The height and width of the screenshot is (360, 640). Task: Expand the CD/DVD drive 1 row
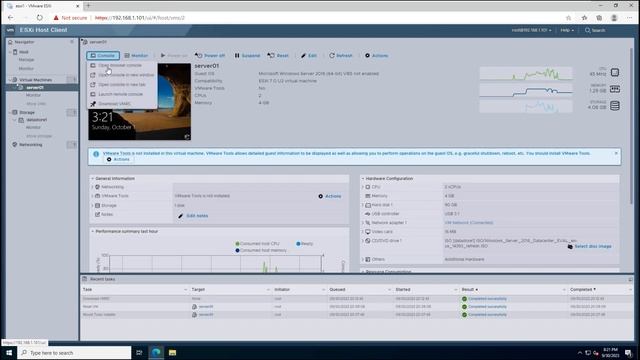(x=363, y=241)
